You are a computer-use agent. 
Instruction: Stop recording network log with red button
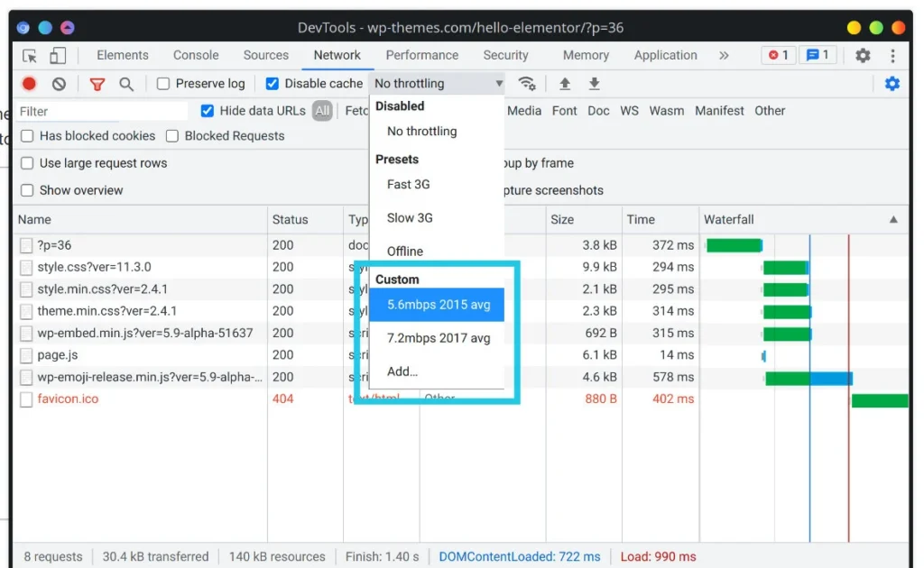tap(29, 84)
